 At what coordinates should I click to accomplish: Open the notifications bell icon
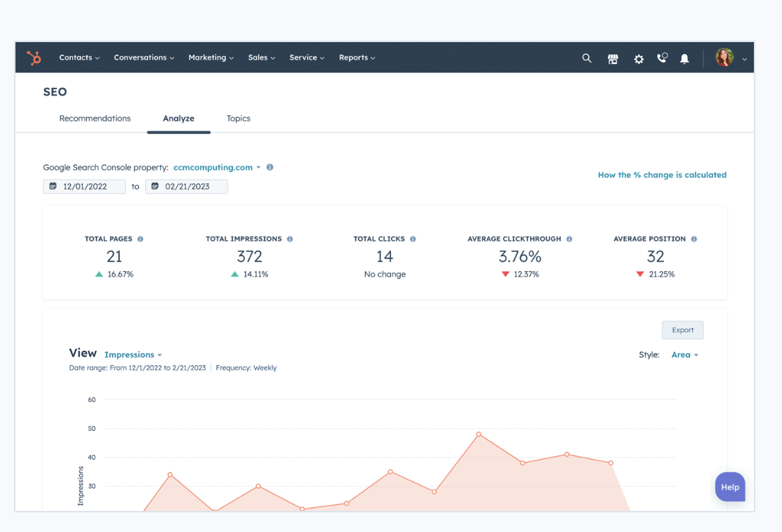pos(684,59)
